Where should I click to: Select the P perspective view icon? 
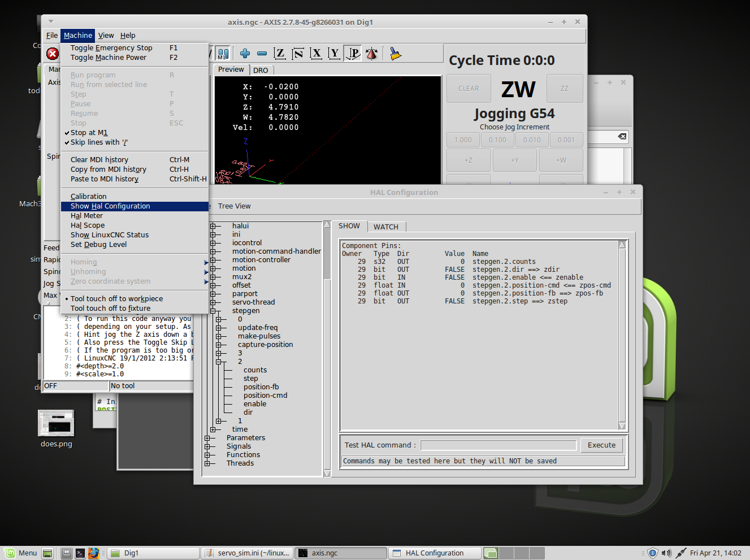tap(353, 54)
